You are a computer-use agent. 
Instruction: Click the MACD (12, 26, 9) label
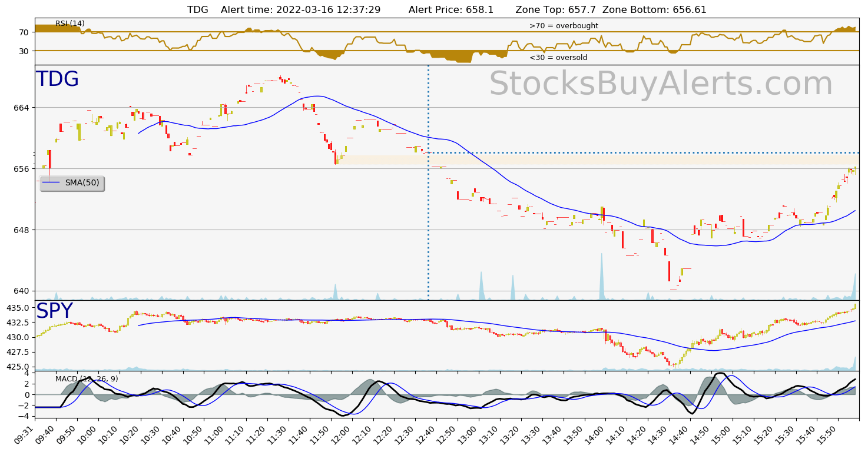pyautogui.click(x=87, y=378)
